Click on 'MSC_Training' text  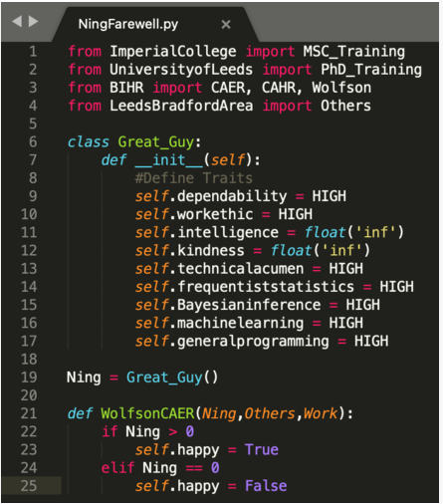point(354,52)
